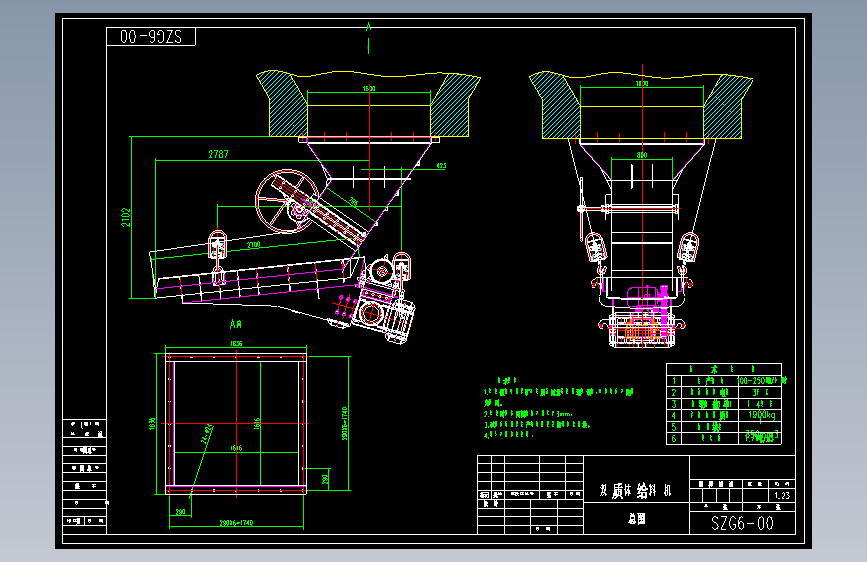Select the 2102 vertical dimension text

[x=126, y=217]
